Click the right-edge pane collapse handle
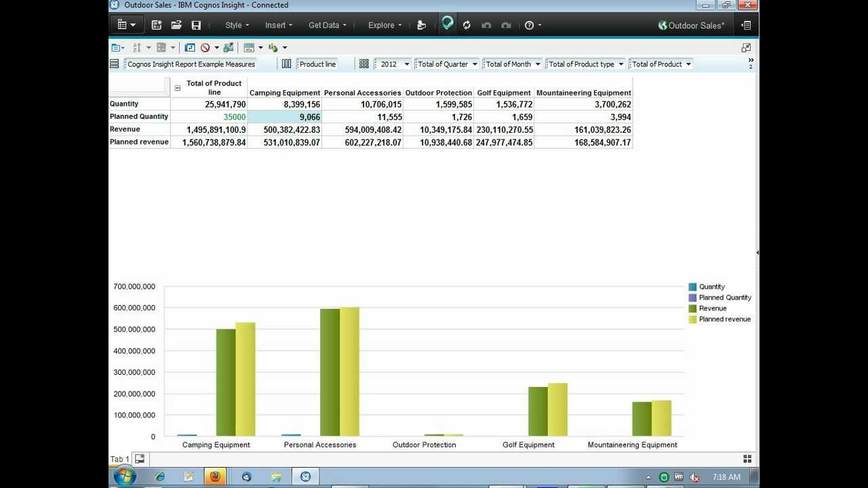Image resolution: width=868 pixels, height=488 pixels. (757, 253)
